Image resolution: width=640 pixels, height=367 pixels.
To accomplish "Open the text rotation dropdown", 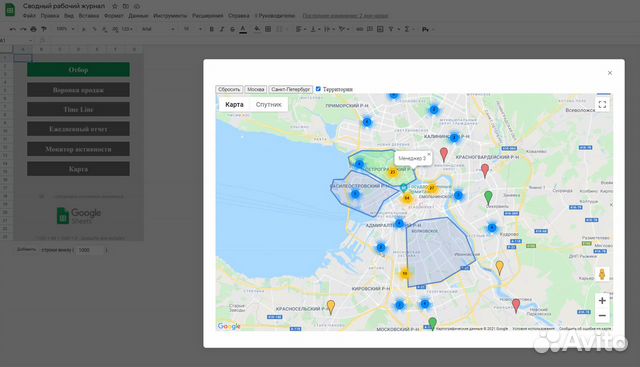I will click(x=344, y=29).
